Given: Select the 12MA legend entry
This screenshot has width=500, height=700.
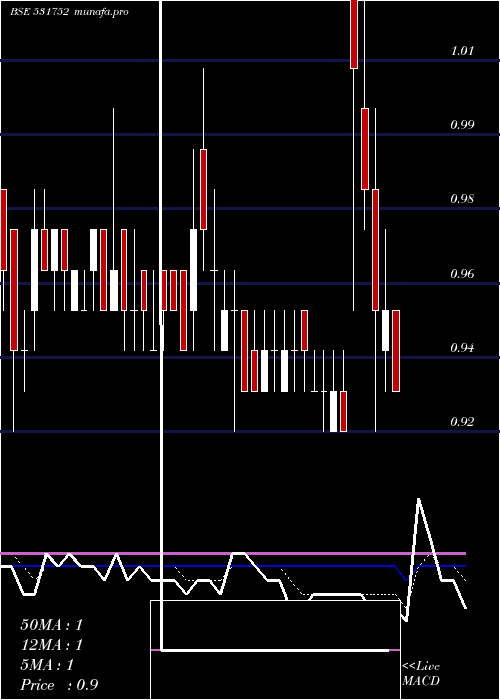Looking at the screenshot, I should (51, 645).
